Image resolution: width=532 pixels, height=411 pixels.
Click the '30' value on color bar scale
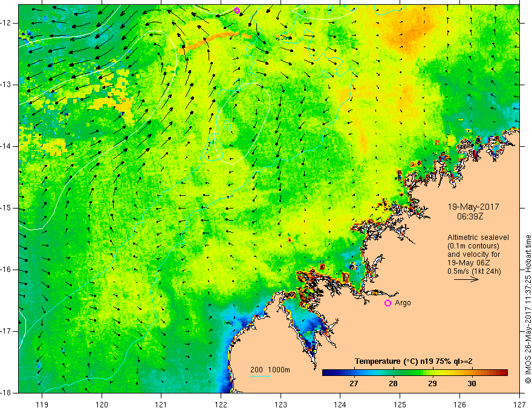(472, 384)
